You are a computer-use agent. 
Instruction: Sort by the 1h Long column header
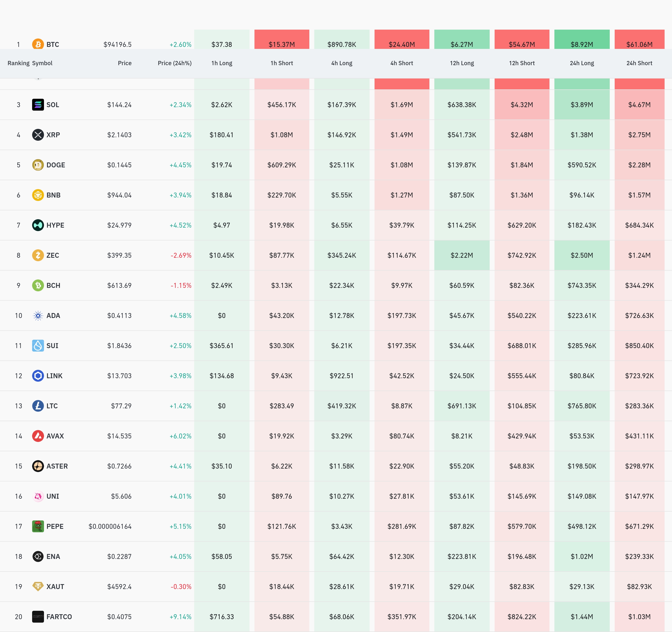[x=222, y=63]
